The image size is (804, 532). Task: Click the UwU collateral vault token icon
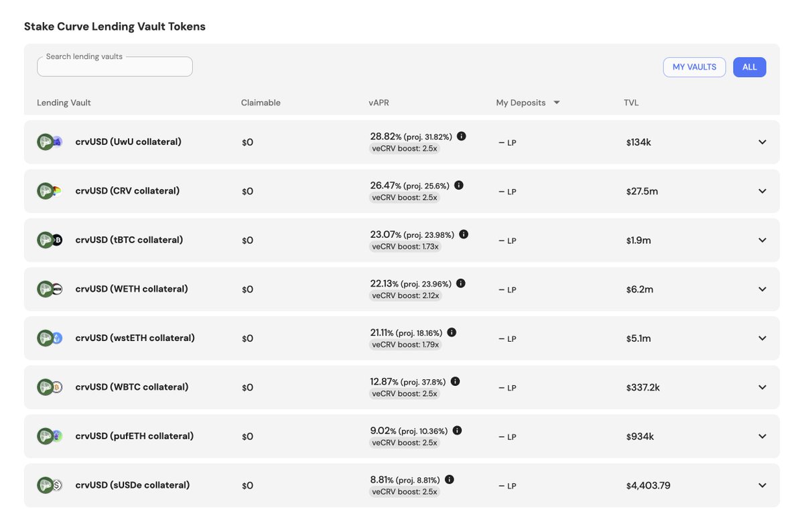tap(50, 142)
